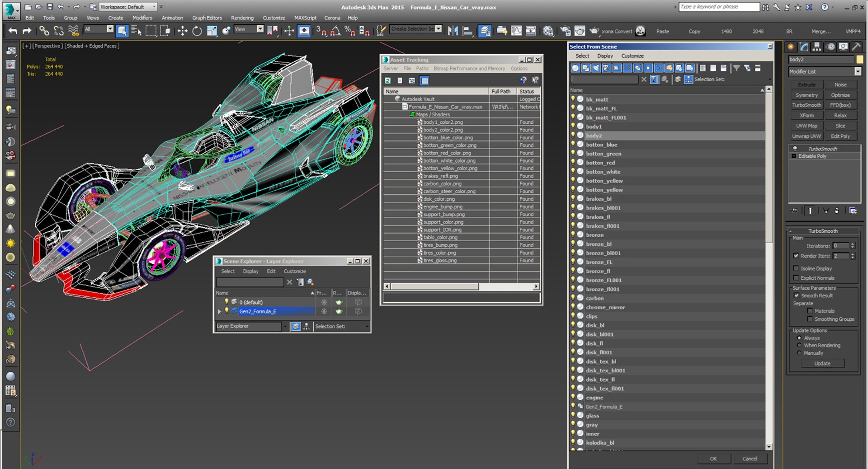Click Configure Modifier Sets icon

click(853, 211)
